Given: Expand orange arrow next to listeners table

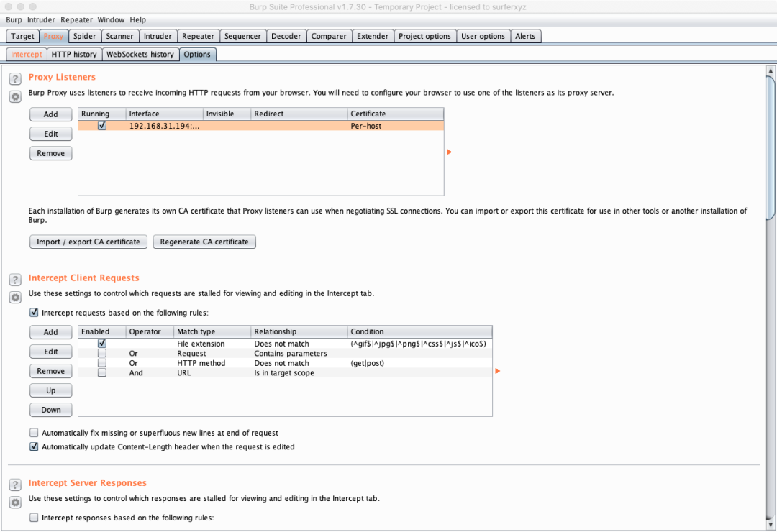Looking at the screenshot, I should point(450,152).
